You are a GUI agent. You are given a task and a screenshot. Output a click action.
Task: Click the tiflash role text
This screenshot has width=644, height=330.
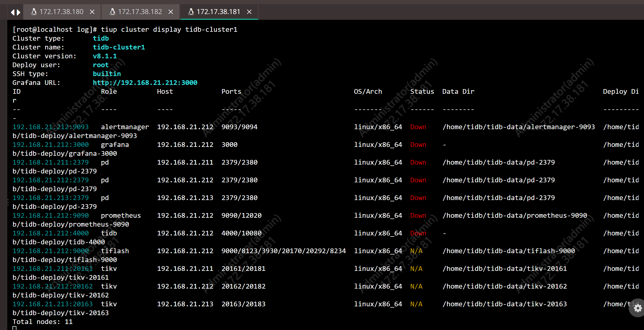point(115,251)
